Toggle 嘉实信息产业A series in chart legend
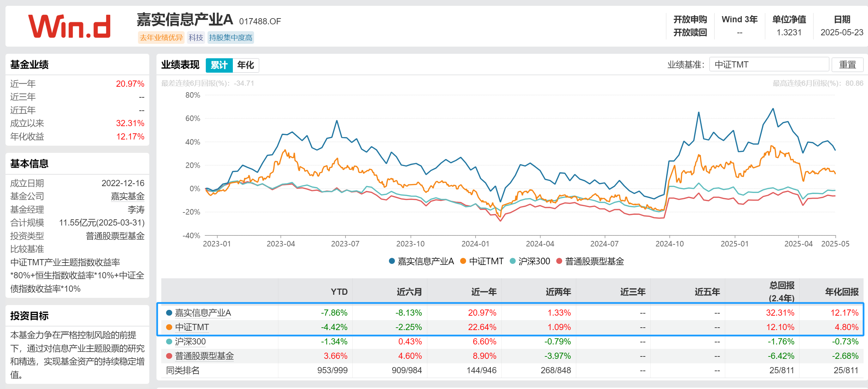This screenshot has height=389, width=868. click(421, 262)
